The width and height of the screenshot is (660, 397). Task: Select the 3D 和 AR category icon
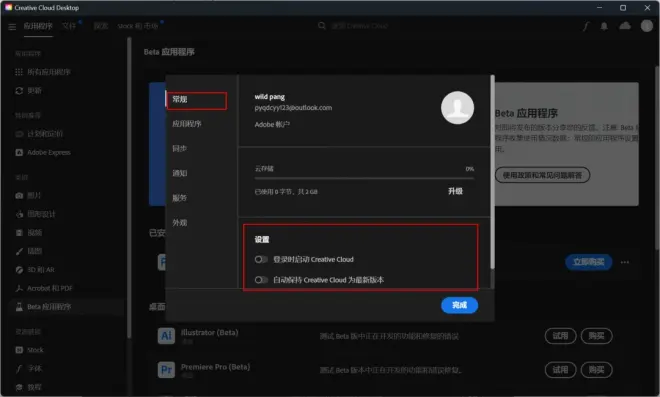point(19,270)
